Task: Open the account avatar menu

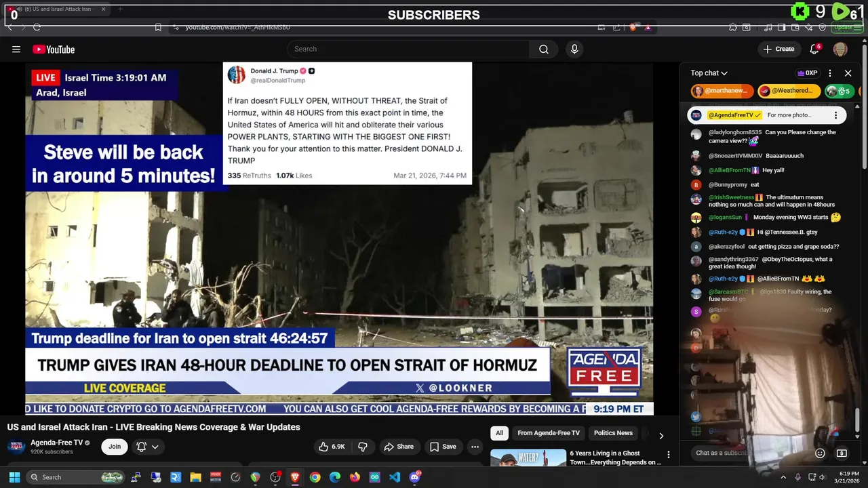Action: pos(840,49)
